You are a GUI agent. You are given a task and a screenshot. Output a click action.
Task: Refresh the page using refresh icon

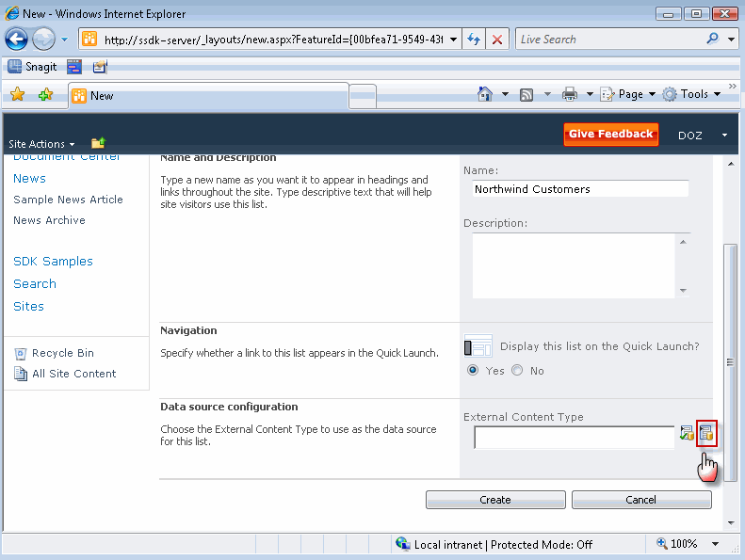pos(473,40)
